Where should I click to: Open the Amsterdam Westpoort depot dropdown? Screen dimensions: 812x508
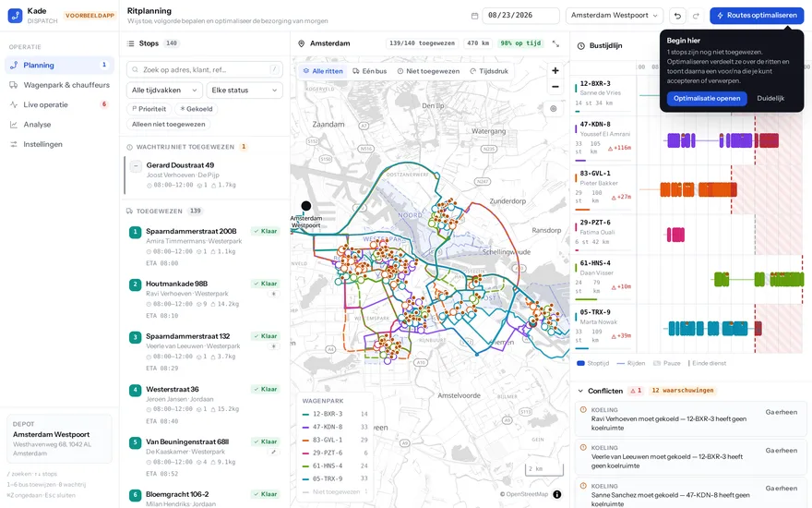point(615,16)
